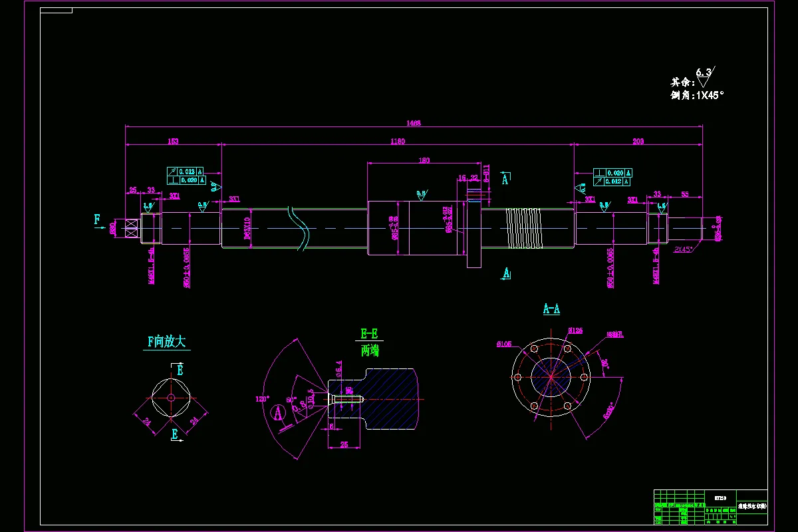Click the overall length dimension 1468
Image resolution: width=798 pixels, height=532 pixels.
[414, 122]
